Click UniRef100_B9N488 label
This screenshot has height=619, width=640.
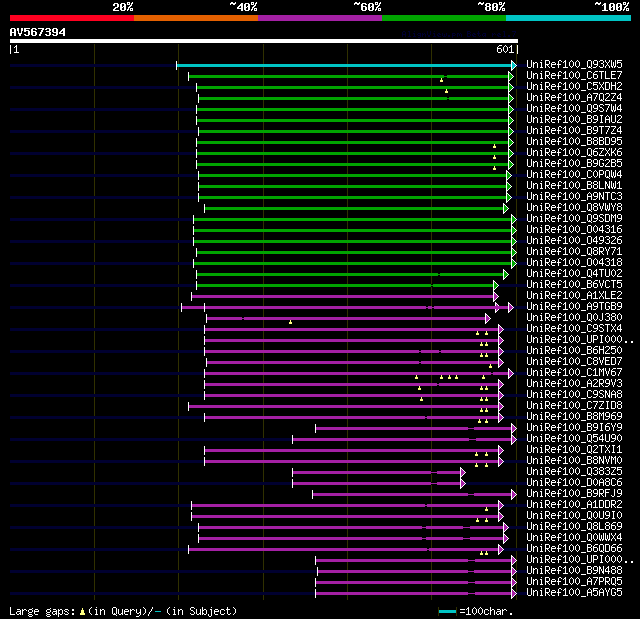(x=574, y=571)
